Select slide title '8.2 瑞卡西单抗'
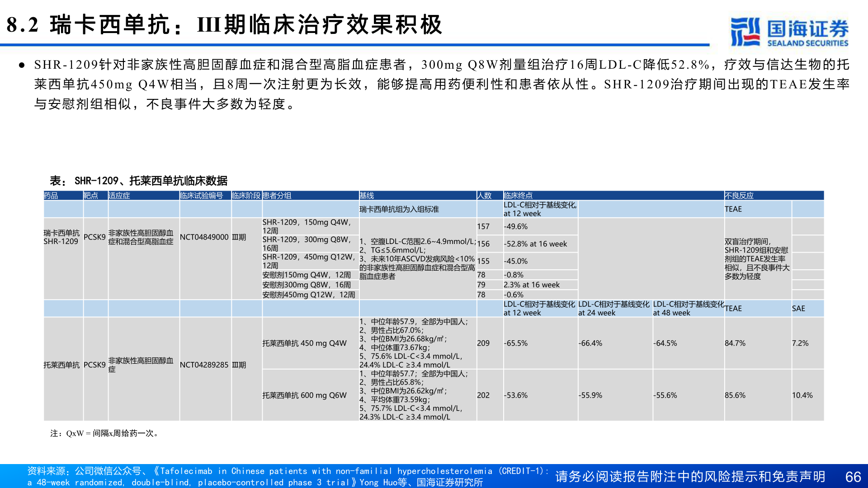The image size is (868, 488). pos(89,24)
